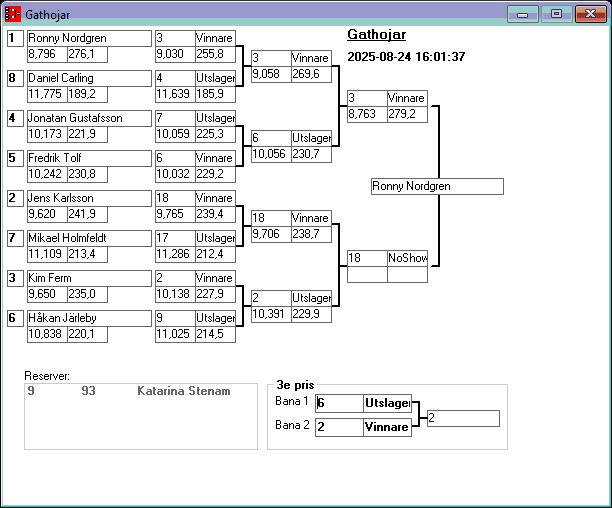Click the 10,032 round-one time cell
This screenshot has height=508, width=612.
click(175, 174)
